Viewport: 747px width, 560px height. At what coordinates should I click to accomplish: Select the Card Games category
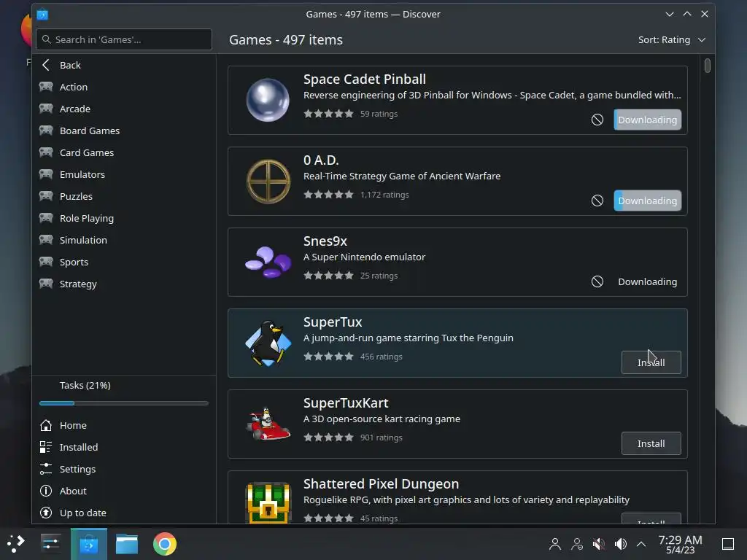[124, 153]
